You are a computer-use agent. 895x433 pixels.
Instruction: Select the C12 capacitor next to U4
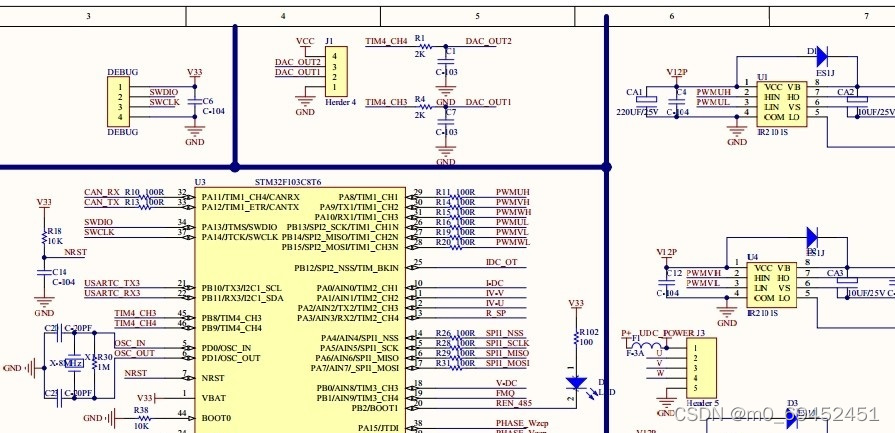point(666,282)
